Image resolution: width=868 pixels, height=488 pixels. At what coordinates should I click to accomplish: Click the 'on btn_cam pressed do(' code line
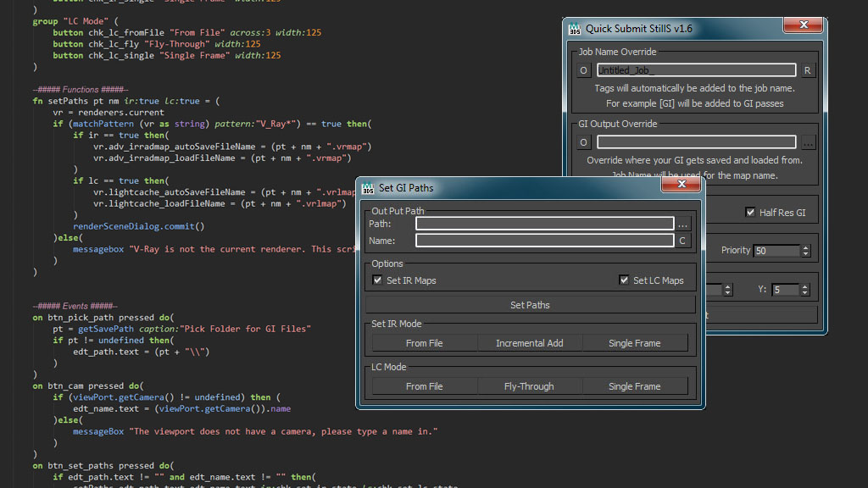[88, 385]
